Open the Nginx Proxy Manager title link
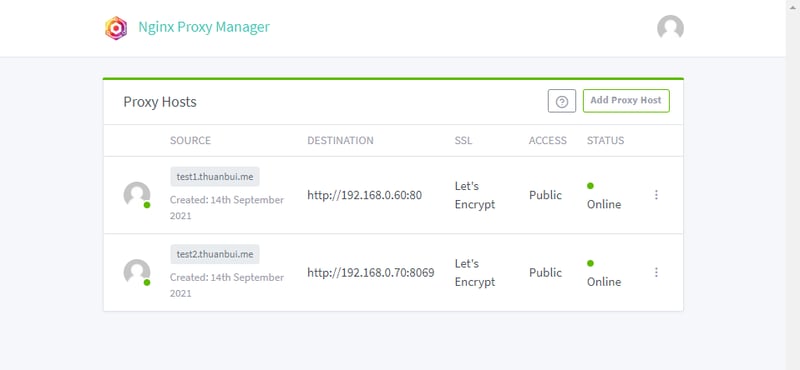Image resolution: width=800 pixels, height=370 pixels. pyautogui.click(x=204, y=27)
